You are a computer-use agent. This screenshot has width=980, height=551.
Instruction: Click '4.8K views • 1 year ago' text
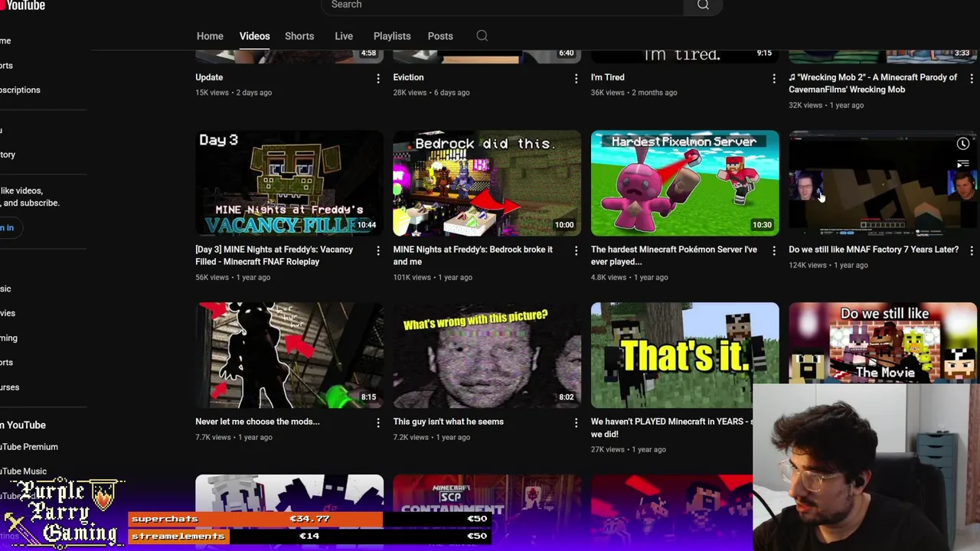click(629, 277)
